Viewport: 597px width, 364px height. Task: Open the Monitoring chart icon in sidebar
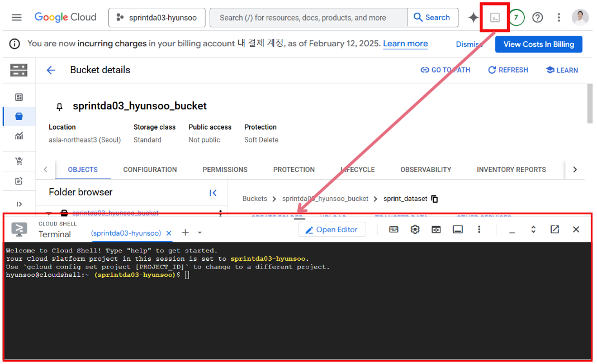(x=18, y=136)
